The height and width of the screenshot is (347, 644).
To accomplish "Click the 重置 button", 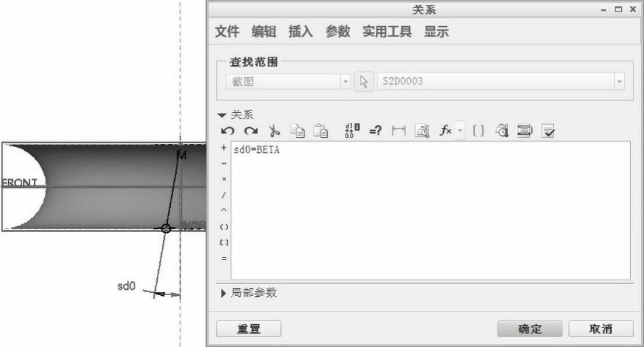I will [x=248, y=328].
